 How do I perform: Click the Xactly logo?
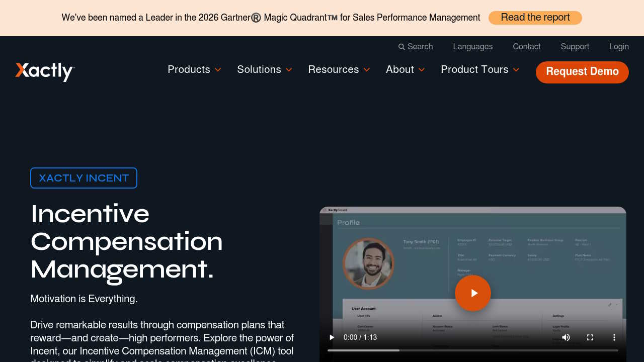click(x=45, y=71)
